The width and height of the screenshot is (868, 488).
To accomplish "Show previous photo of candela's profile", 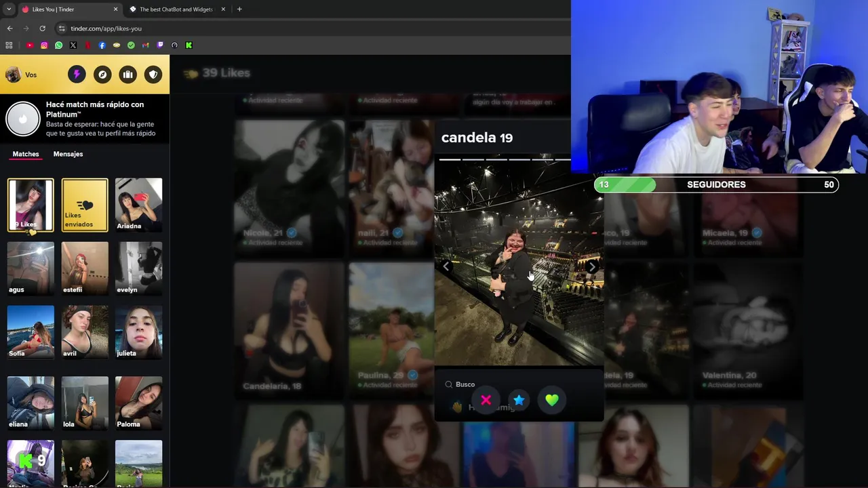I will (x=446, y=266).
